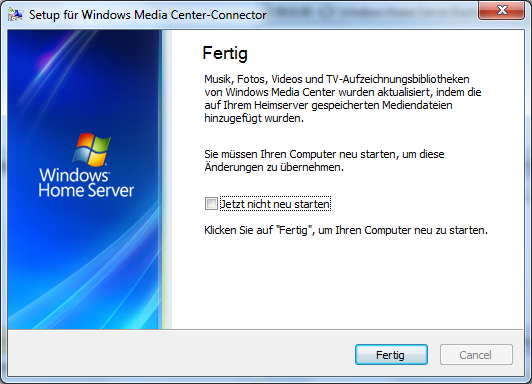Click the 'Klicken Sie auf "Fertig"' instruction line

(x=346, y=230)
